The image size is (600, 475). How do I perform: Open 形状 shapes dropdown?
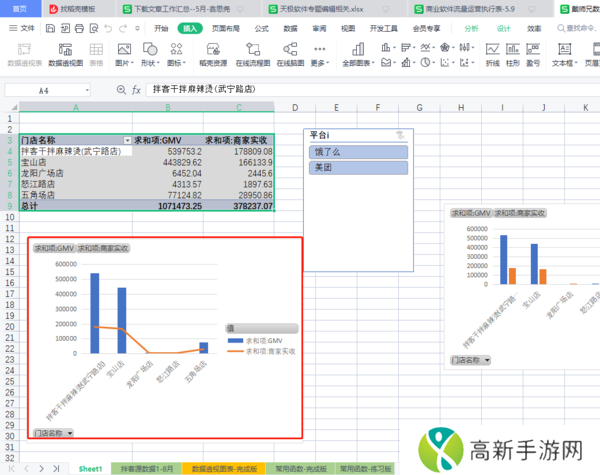coord(150,63)
